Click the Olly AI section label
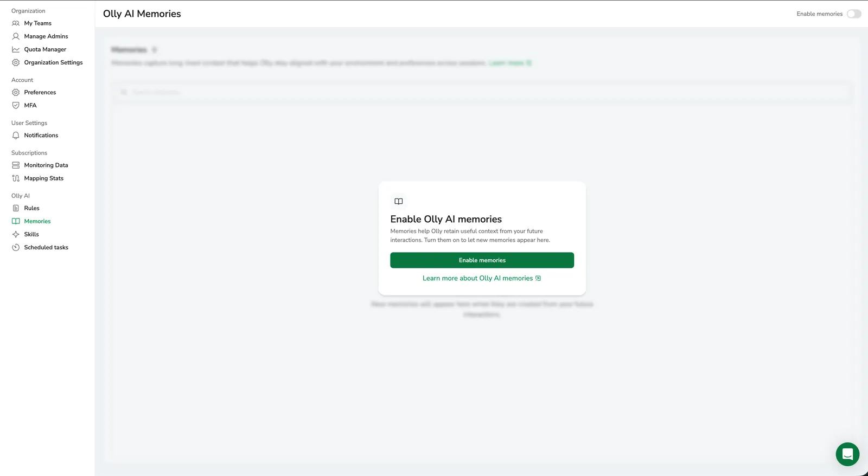 point(21,196)
